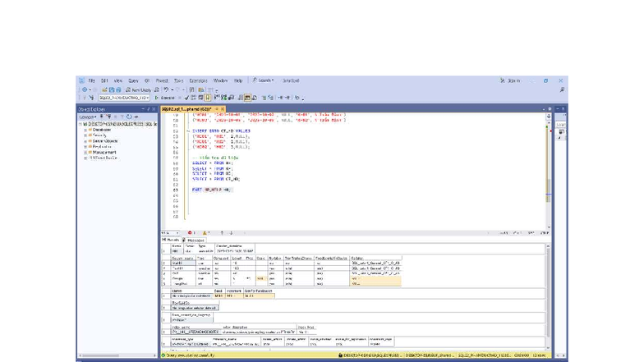This screenshot has width=644, height=362.
Task: Open the File menu
Action: pyautogui.click(x=91, y=80)
